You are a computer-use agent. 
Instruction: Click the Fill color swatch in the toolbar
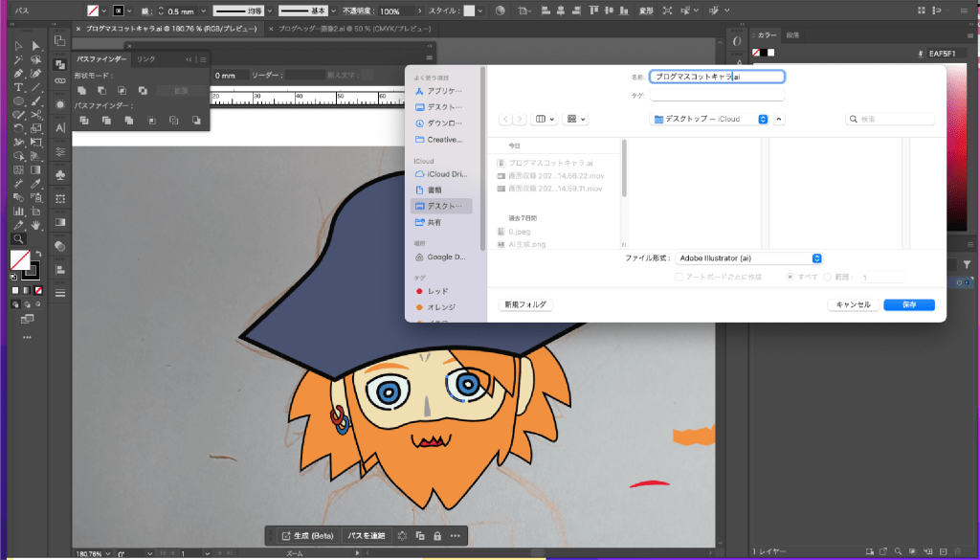tap(19, 259)
